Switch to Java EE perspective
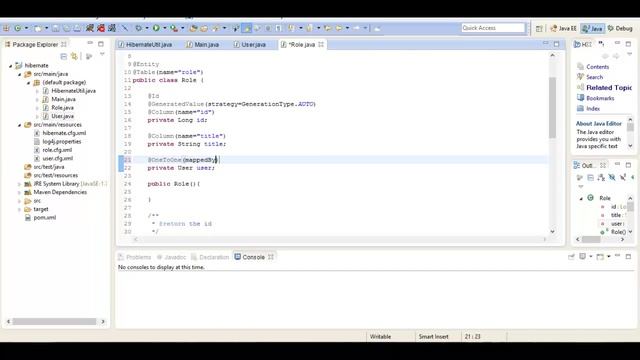Screen dimensions: 640x360 [x=563, y=29]
